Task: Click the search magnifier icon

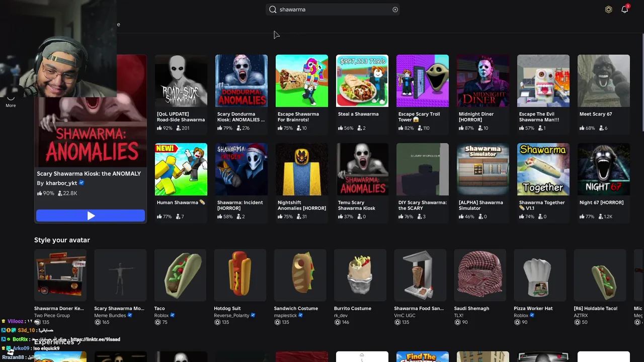Action: [x=273, y=10]
